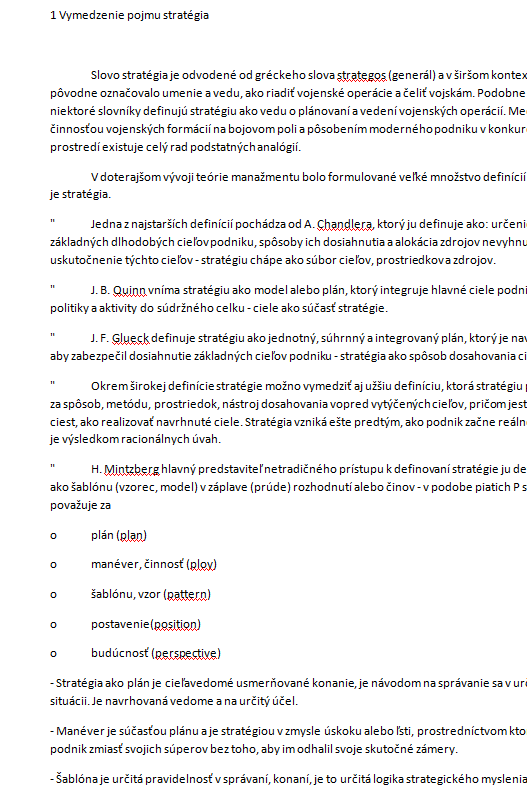Click the quote mark before 'Okrem širokej definície'

click(x=52, y=385)
